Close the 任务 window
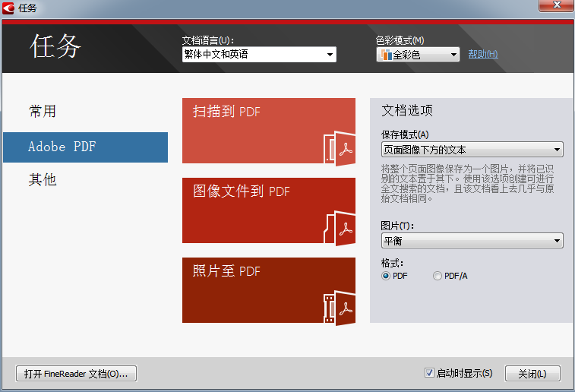 coord(556,5)
